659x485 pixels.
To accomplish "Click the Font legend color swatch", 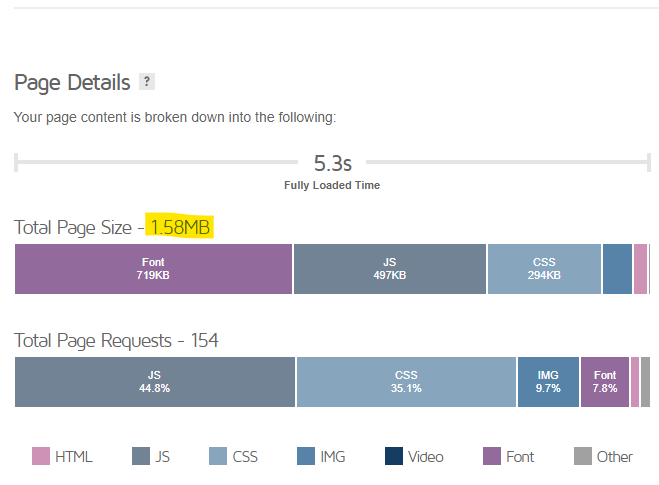I will 492,456.
